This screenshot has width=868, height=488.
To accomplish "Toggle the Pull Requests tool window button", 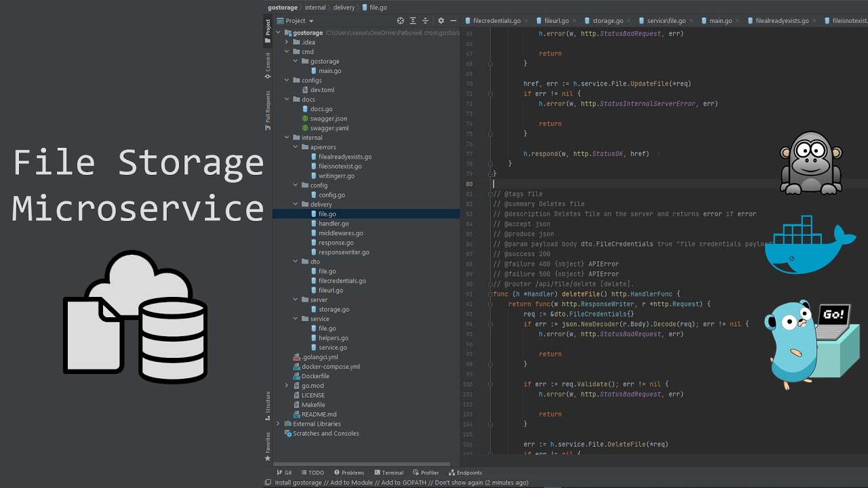I will click(268, 111).
